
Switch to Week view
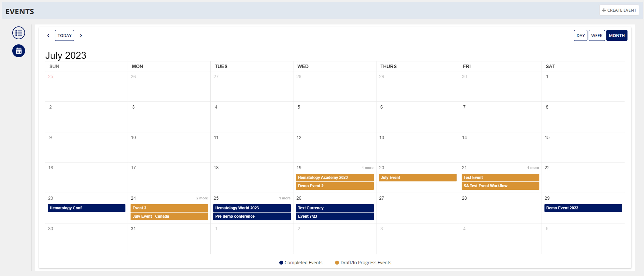(597, 36)
